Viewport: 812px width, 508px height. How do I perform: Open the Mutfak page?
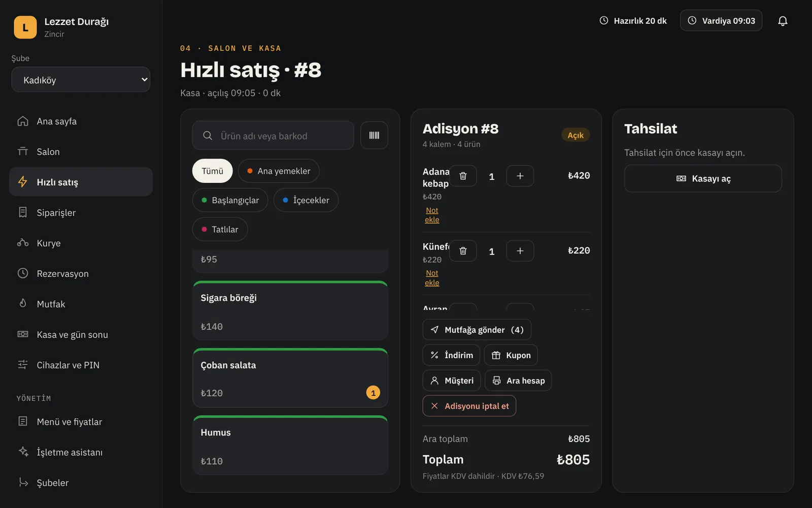[81, 304]
